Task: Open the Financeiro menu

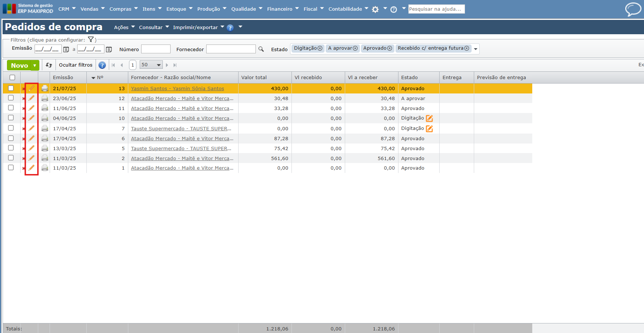Action: pyautogui.click(x=283, y=9)
